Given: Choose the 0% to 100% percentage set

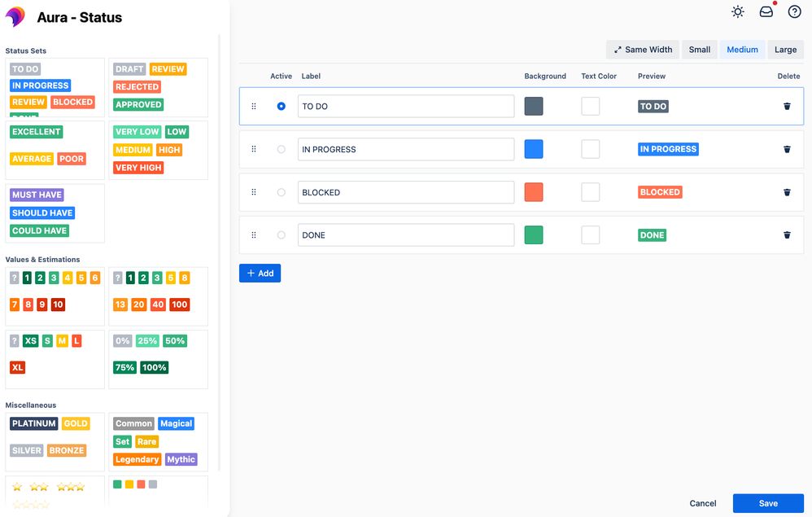Looking at the screenshot, I should pos(159,359).
